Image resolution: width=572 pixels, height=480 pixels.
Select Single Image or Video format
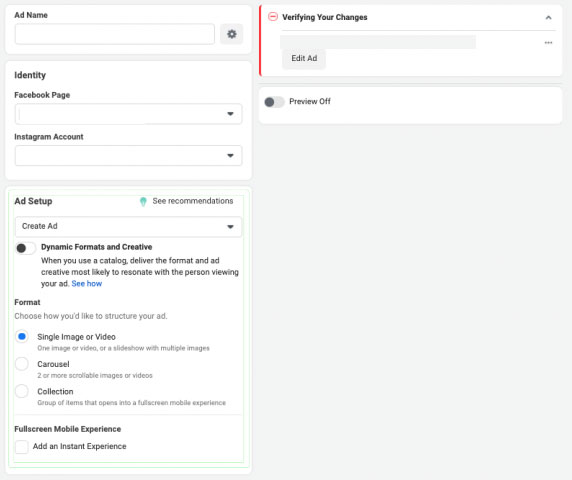click(x=22, y=336)
